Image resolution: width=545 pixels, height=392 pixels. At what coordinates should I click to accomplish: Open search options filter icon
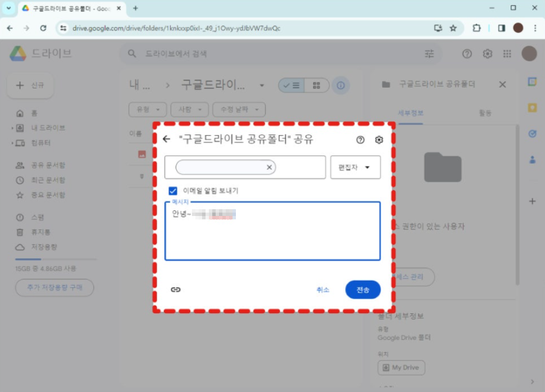point(430,54)
